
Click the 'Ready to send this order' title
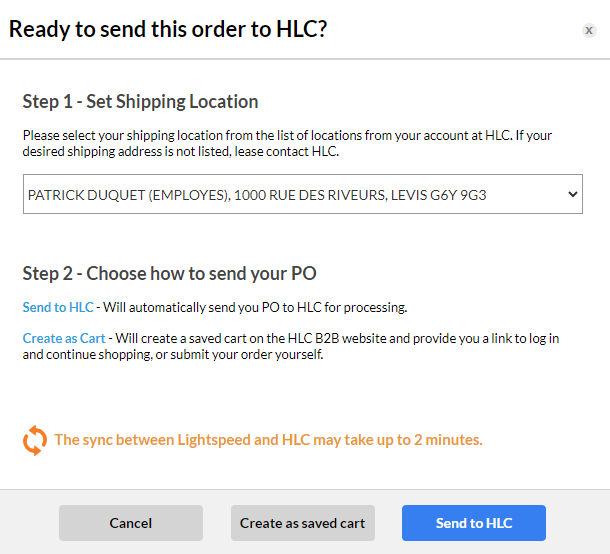(168, 29)
